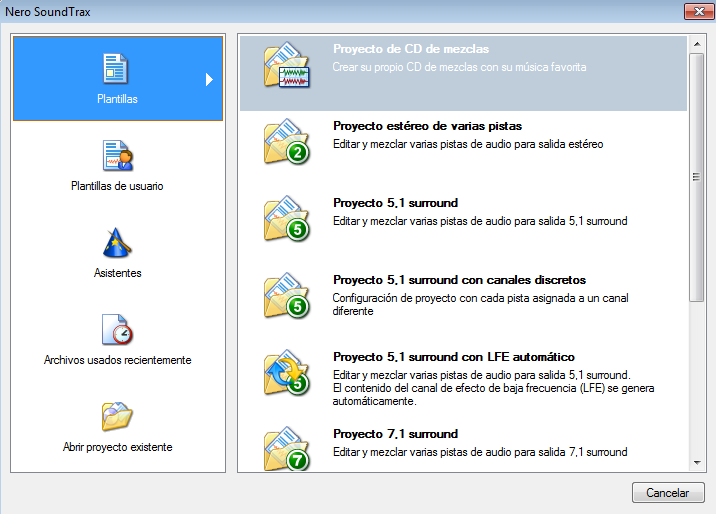The height and width of the screenshot is (514, 716).
Task: Click the Cancelar button
Action: coord(668,493)
